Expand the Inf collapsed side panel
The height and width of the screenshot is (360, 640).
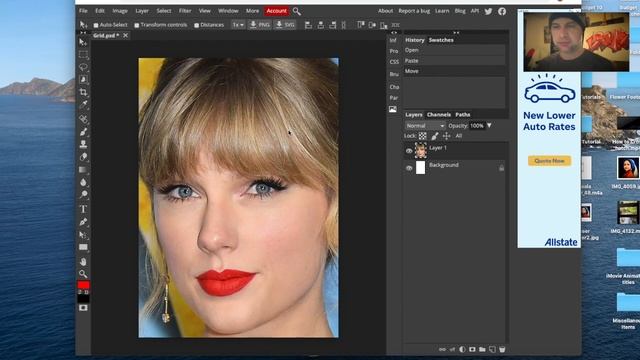click(393, 40)
